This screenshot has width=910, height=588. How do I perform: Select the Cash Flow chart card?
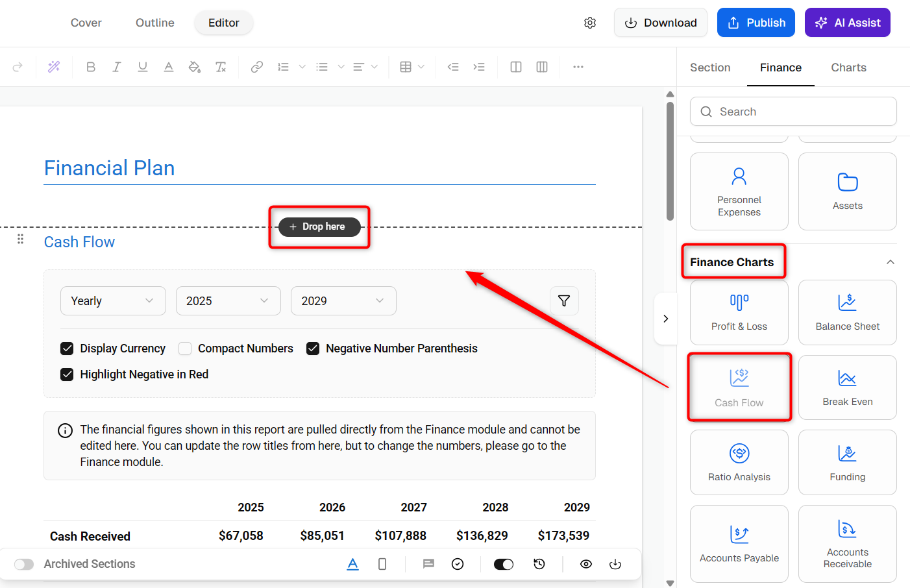(739, 387)
